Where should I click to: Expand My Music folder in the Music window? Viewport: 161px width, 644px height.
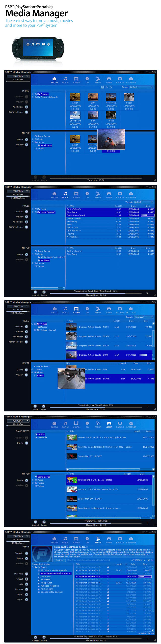(x=32, y=209)
